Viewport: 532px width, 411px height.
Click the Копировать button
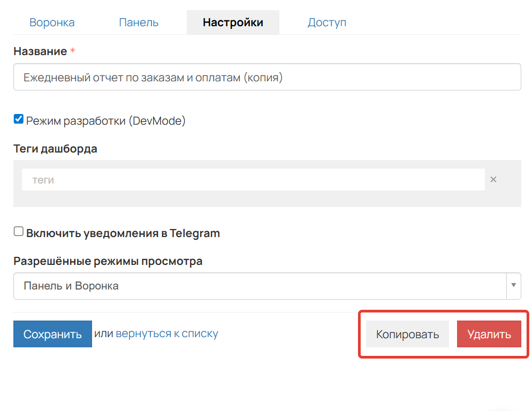click(x=407, y=334)
